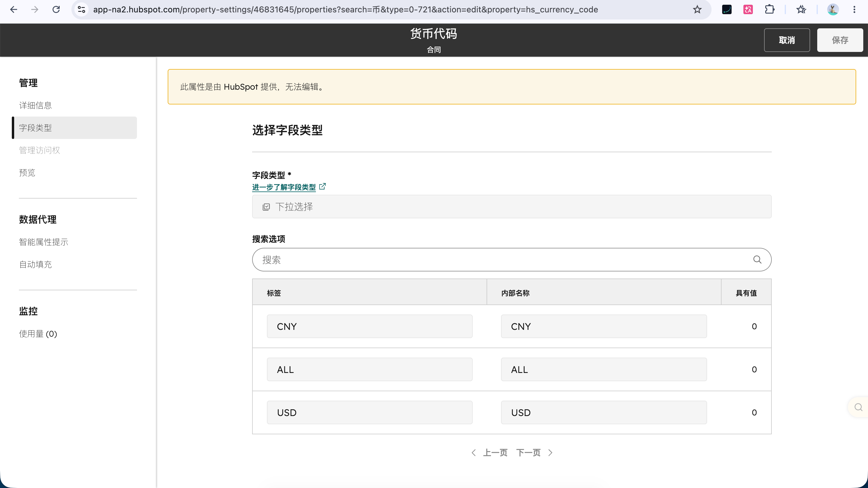Go to previous page with 上一页
The image size is (868, 488).
(x=490, y=453)
